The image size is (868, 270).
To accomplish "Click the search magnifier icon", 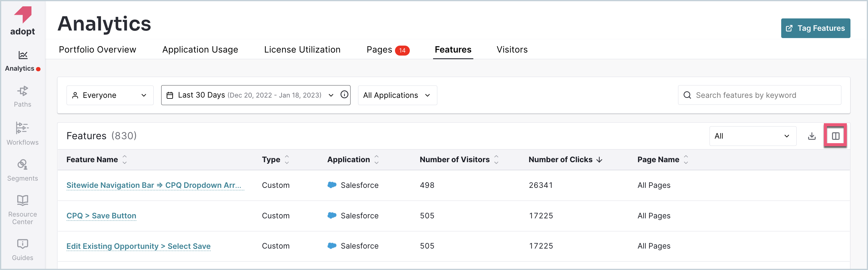I will pos(687,95).
